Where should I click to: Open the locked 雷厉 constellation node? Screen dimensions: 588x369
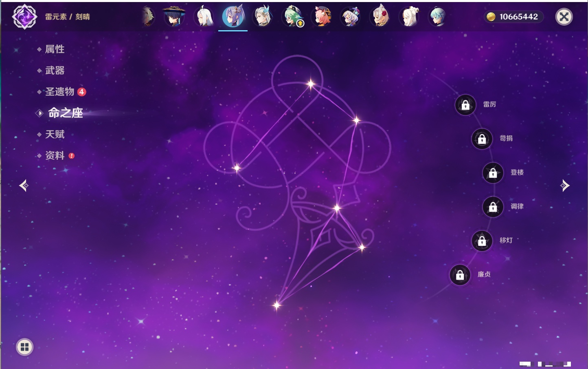point(465,105)
